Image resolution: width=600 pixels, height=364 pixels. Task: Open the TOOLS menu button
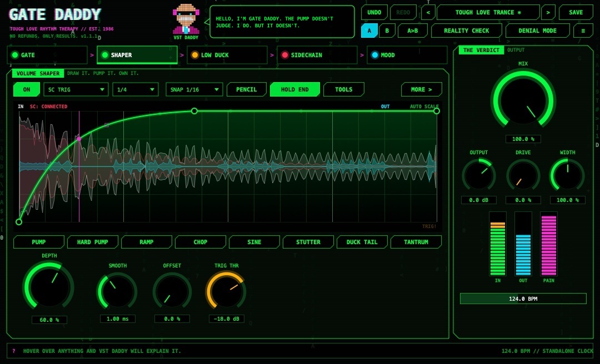click(344, 89)
